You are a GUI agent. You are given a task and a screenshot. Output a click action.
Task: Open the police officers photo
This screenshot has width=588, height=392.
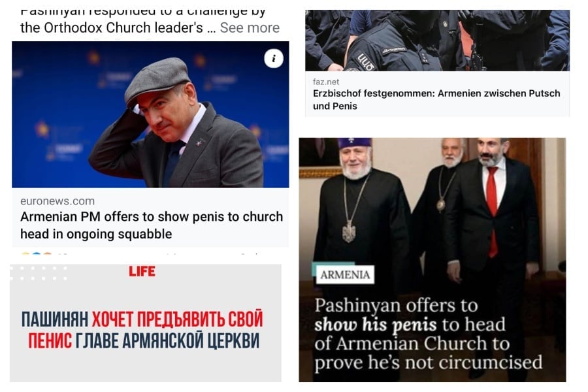pyautogui.click(x=437, y=41)
